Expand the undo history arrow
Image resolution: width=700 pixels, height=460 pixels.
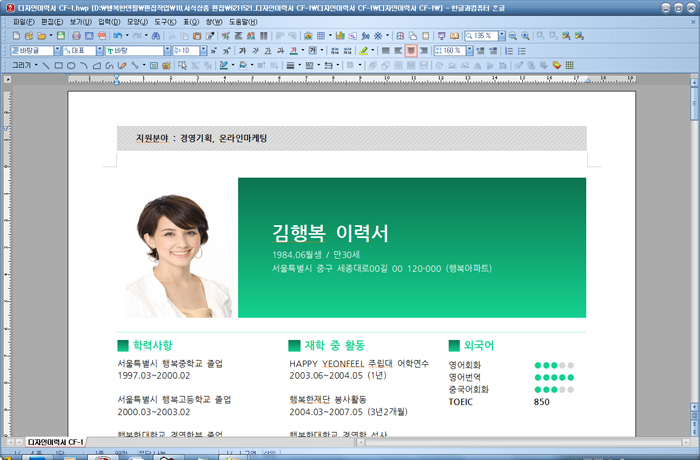(127, 36)
